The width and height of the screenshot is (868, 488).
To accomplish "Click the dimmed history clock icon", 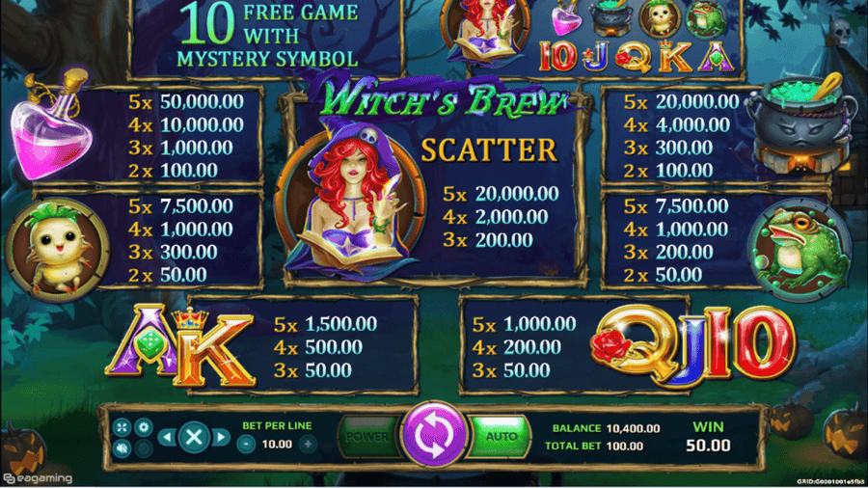I will tap(144, 448).
